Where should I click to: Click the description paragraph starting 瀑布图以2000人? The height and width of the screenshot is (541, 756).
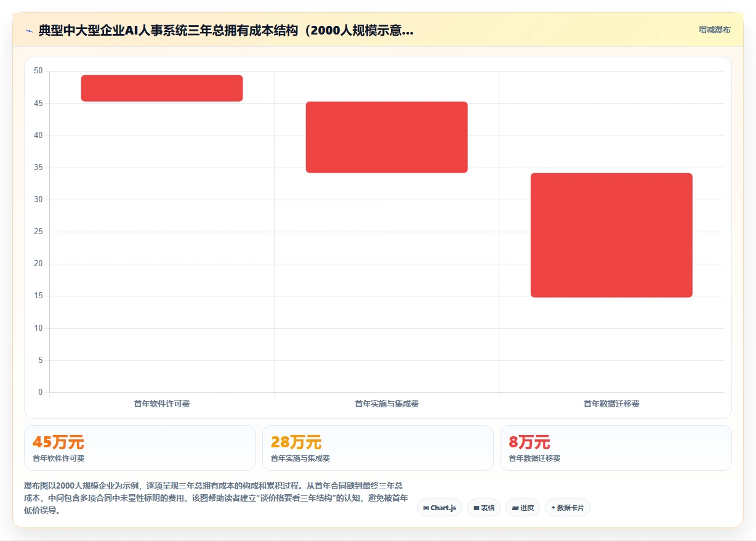pyautogui.click(x=215, y=498)
